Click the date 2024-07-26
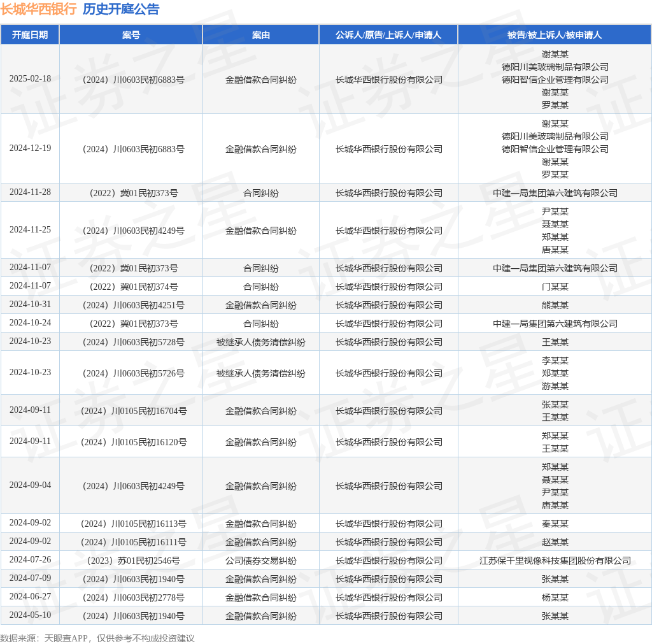Viewport: 652px width, 644px height. point(31,559)
